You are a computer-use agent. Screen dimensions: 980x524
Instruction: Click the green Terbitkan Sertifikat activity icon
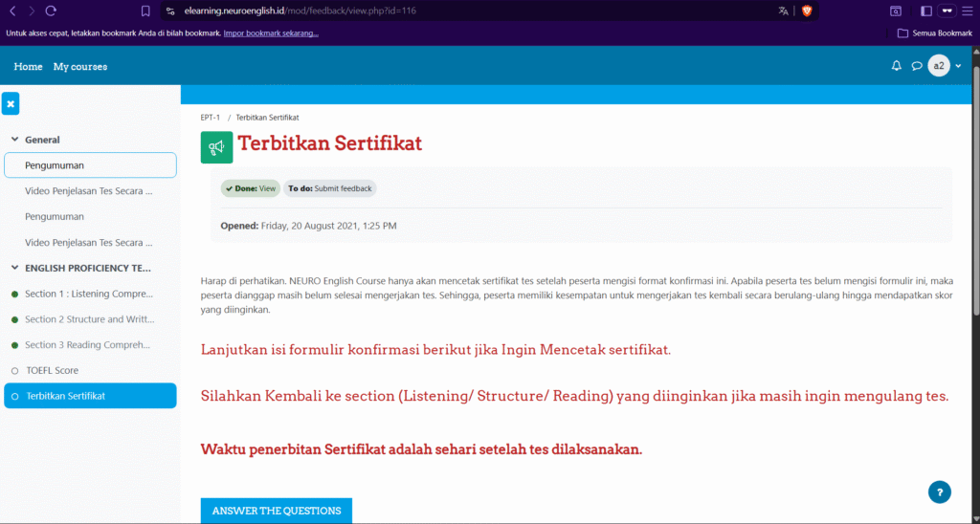216,146
